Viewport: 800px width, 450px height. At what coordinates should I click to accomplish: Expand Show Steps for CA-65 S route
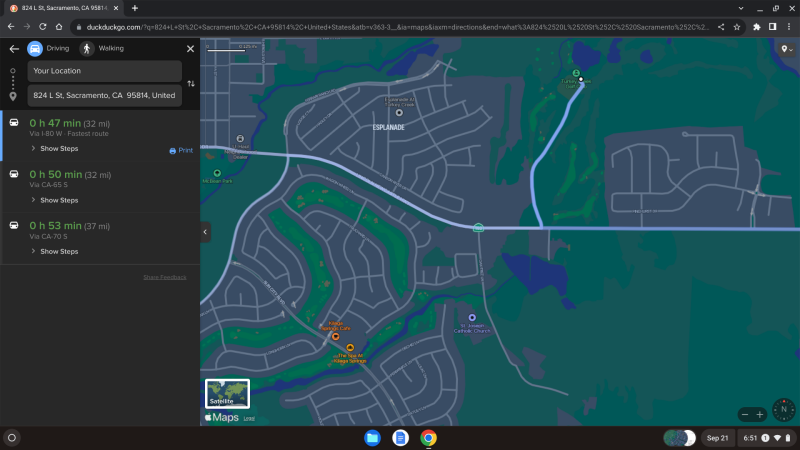55,200
